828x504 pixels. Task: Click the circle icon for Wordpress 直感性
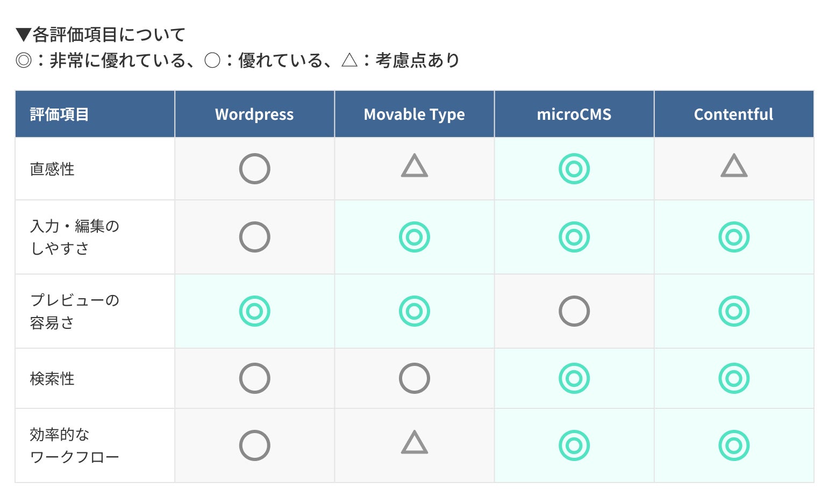[254, 169]
